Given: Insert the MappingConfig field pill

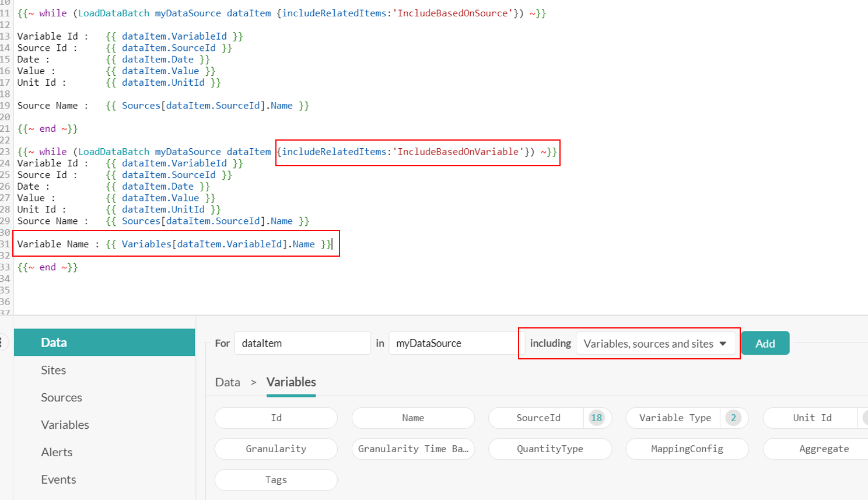Looking at the screenshot, I should coord(686,449).
